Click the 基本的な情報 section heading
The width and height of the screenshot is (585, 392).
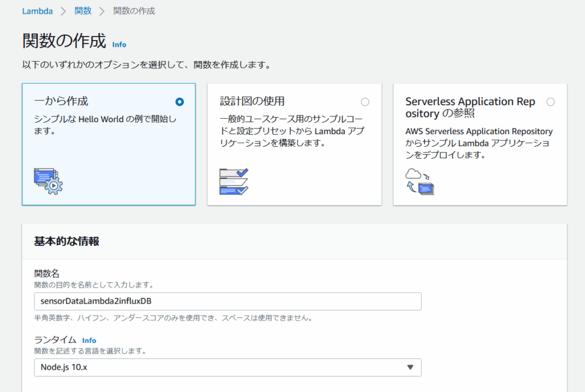click(x=67, y=241)
